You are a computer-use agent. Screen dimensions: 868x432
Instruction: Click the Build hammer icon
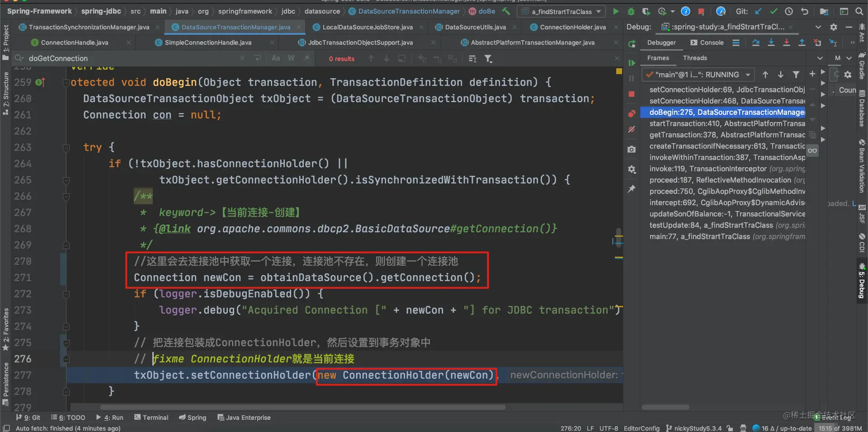506,11
